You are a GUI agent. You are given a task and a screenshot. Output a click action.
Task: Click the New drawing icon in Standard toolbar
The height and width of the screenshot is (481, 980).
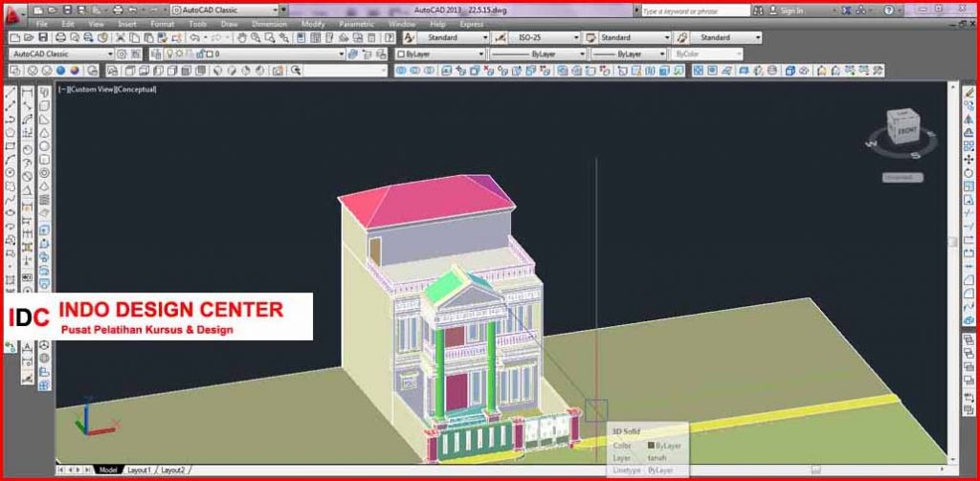pyautogui.click(x=15, y=38)
